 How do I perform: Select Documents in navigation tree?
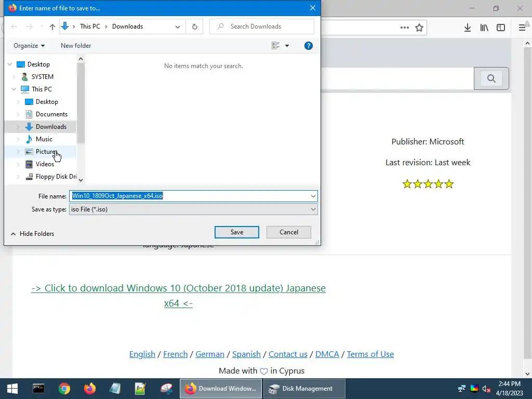[x=51, y=114]
